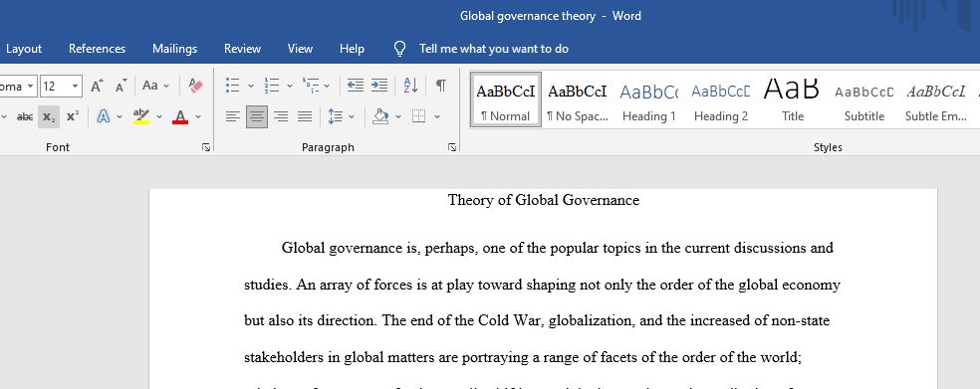Open the Change Case dropdown arrow
Image resolution: width=980 pixels, height=389 pixels.
pyautogui.click(x=166, y=86)
